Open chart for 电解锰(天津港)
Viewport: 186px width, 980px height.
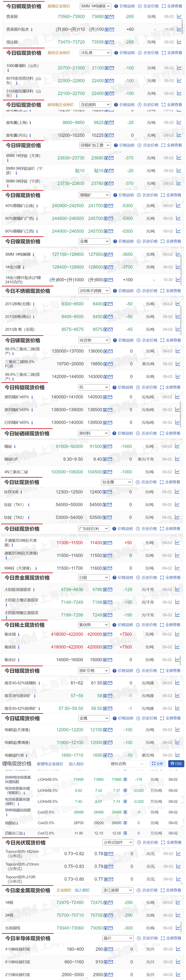point(178,730)
